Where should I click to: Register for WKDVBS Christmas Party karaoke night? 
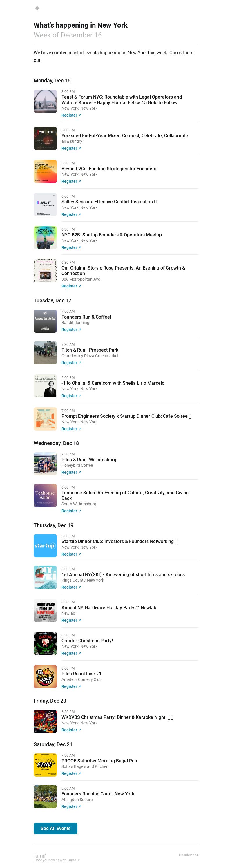[71, 730]
